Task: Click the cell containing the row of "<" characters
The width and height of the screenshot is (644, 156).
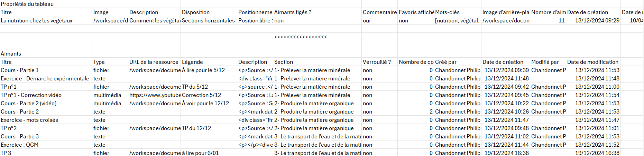Action: (x=301, y=37)
